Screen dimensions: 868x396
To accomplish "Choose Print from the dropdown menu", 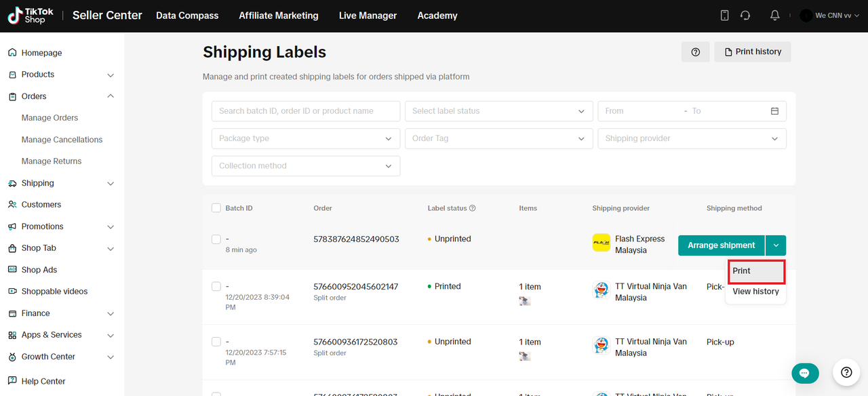I will pyautogui.click(x=755, y=271).
